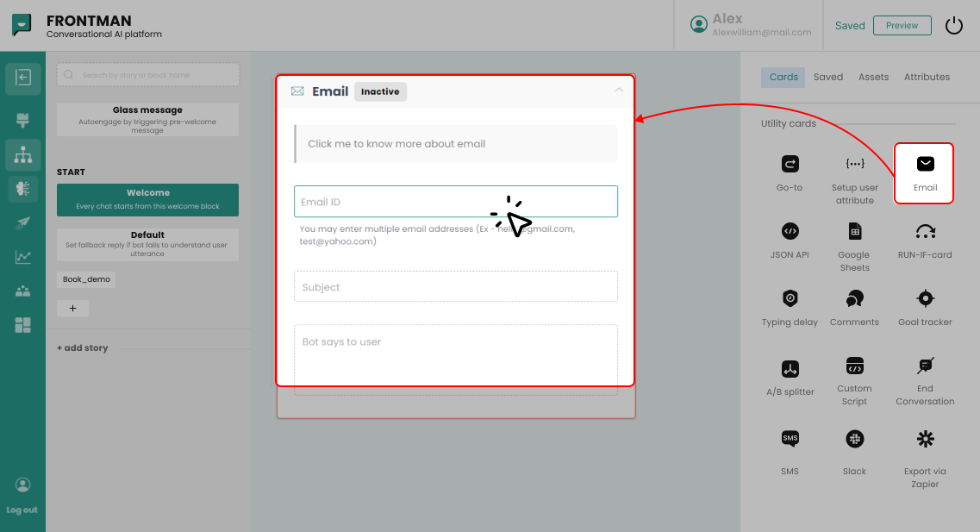This screenshot has height=532, width=980.
Task: Add the A/B splitter card
Action: 790,377
